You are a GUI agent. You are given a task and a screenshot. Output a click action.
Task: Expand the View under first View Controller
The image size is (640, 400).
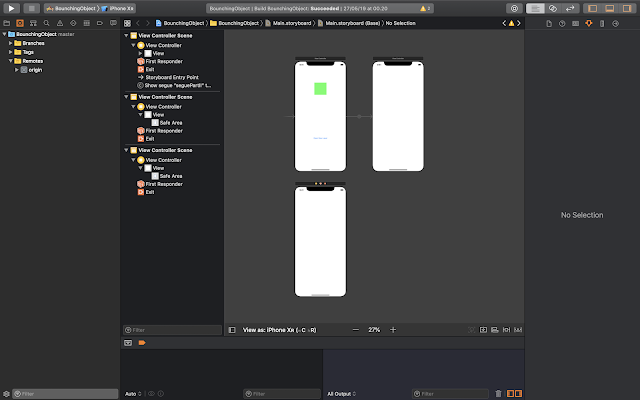click(140, 53)
